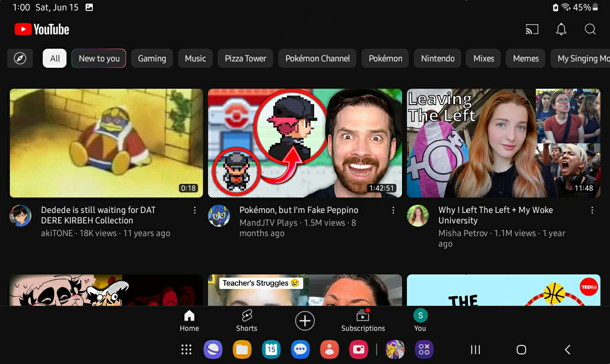This screenshot has width=610, height=364.
Task: Click 'akiTONE · 18K views · 11 years ago'
Action: point(106,233)
